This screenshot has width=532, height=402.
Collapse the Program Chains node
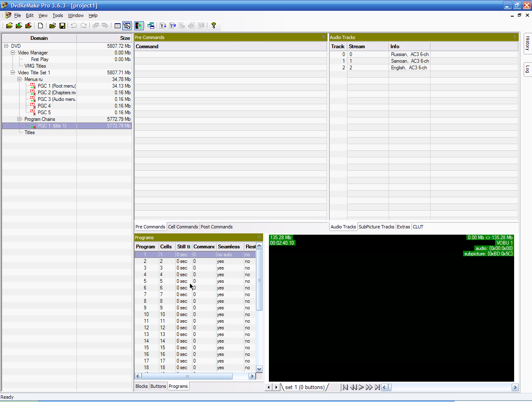tap(20, 119)
